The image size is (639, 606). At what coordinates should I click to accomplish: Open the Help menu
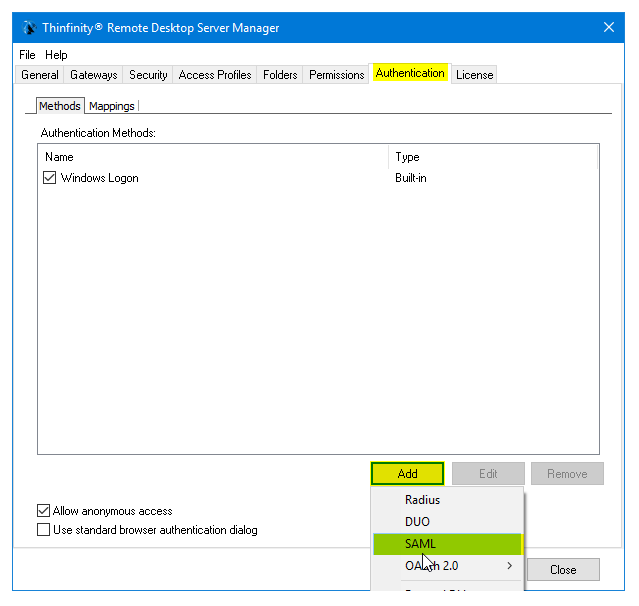click(x=56, y=55)
